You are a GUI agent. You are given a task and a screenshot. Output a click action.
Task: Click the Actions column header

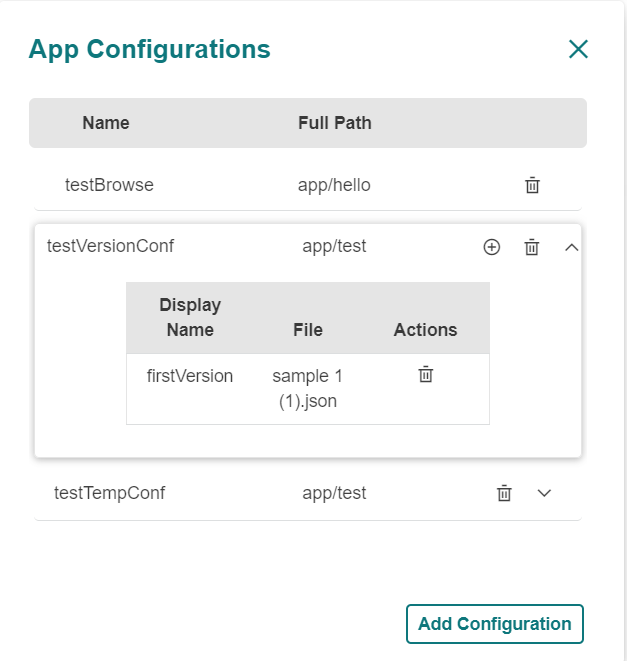click(425, 330)
